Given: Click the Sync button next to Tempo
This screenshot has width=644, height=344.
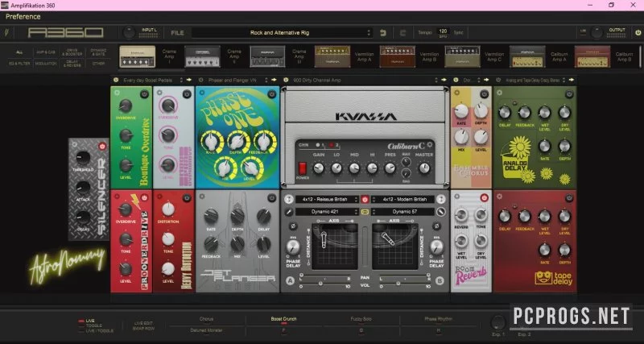Looking at the screenshot, I should (458, 32).
